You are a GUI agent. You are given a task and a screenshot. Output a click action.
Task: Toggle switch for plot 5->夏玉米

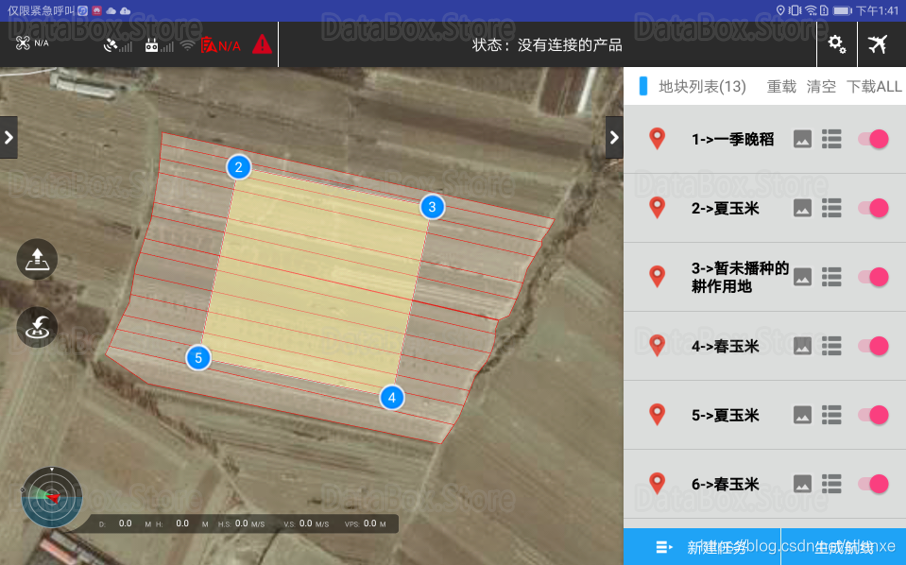point(873,414)
